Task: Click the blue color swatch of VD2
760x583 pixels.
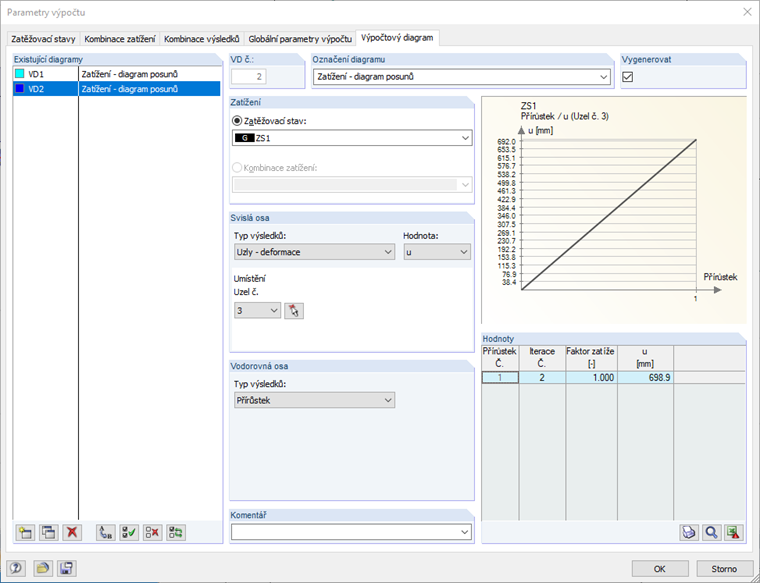Action: [19, 89]
